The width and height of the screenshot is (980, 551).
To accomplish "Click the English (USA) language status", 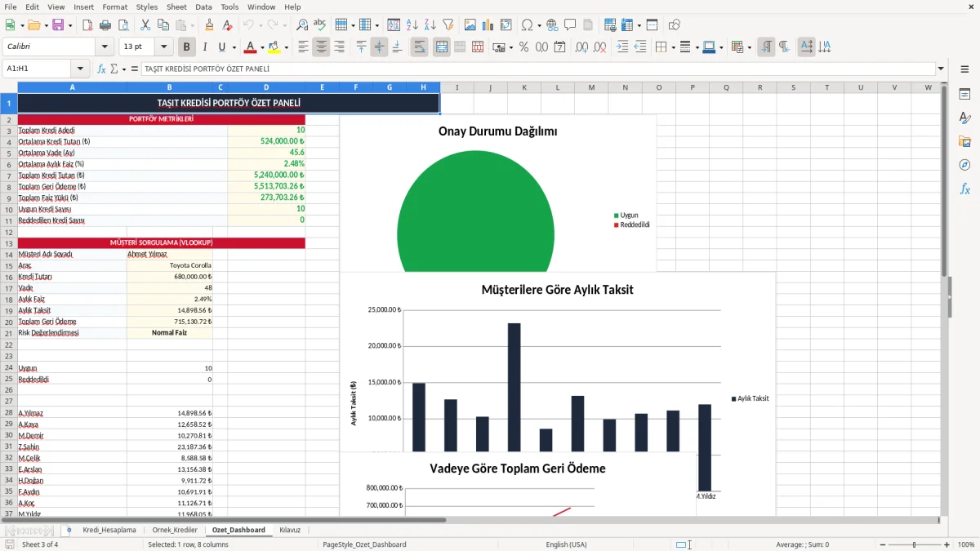I will pos(566,544).
